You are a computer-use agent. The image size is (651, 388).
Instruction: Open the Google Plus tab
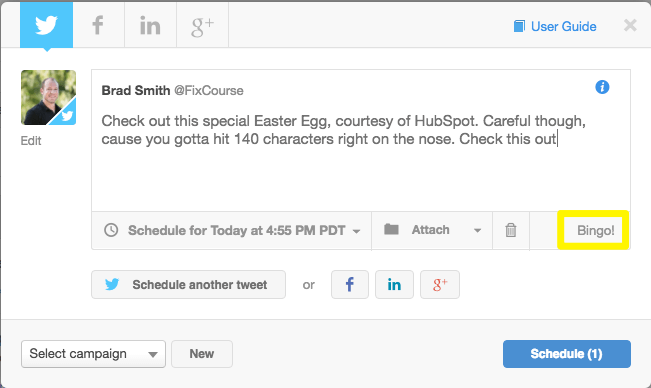[x=203, y=25]
